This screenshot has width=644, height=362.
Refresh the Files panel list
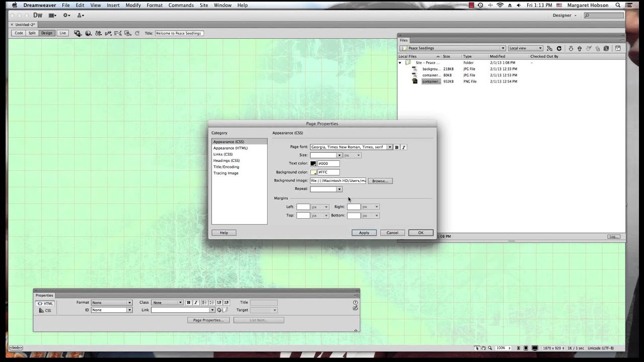pos(559,48)
